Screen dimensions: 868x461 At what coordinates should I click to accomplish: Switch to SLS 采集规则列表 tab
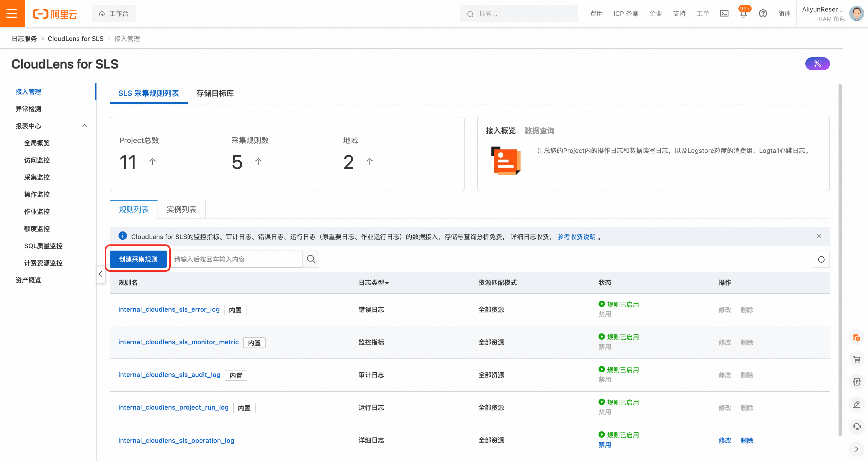[149, 93]
